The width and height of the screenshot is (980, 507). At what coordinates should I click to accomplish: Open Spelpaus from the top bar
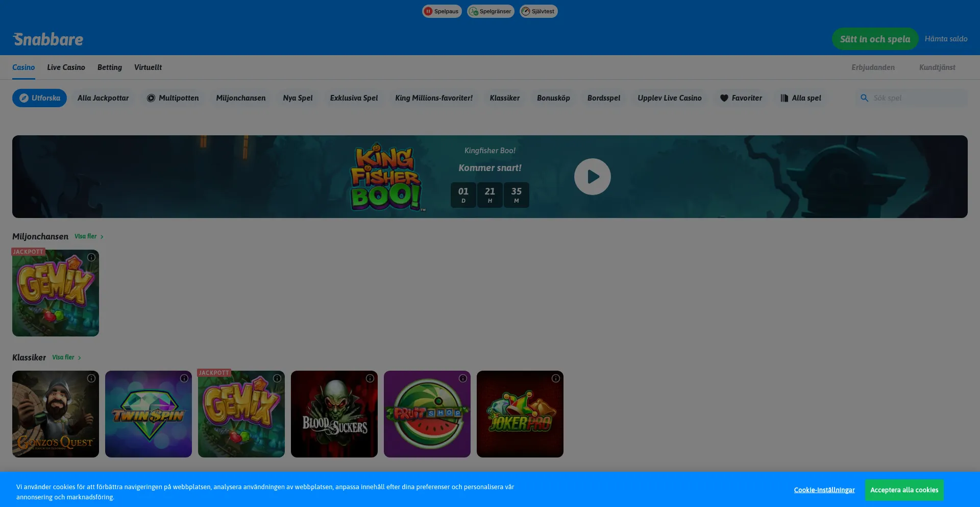coord(442,11)
